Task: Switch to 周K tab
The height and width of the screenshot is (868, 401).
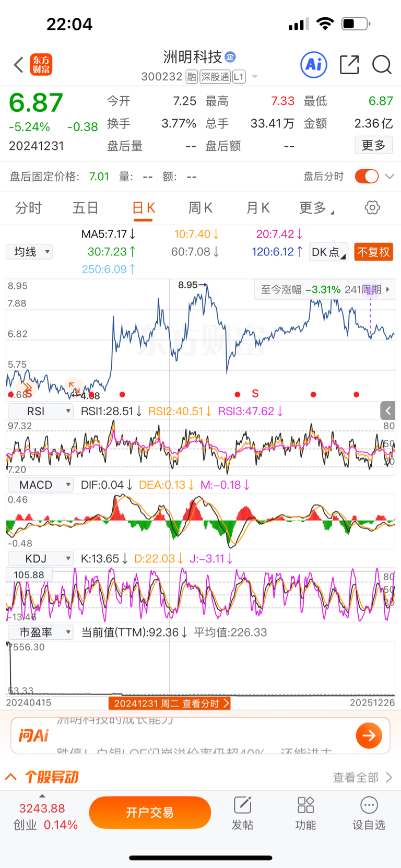Action: tap(200, 208)
